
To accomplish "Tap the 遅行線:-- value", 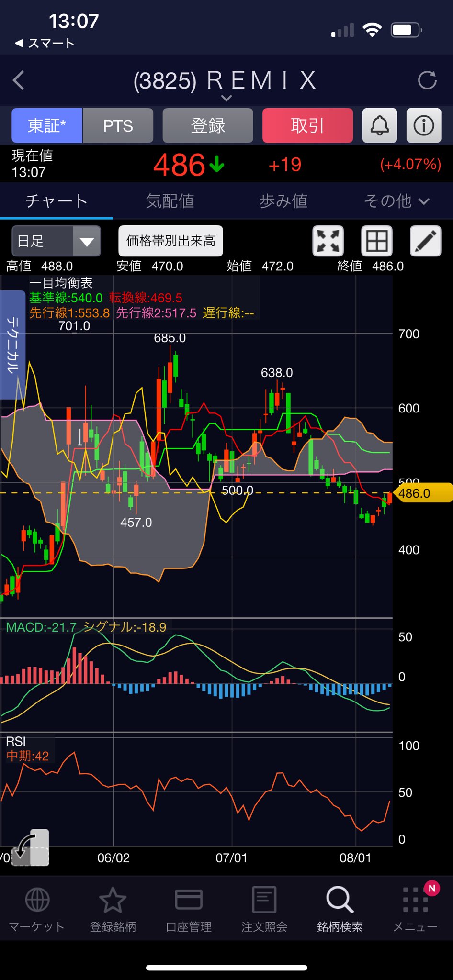I will point(228,313).
